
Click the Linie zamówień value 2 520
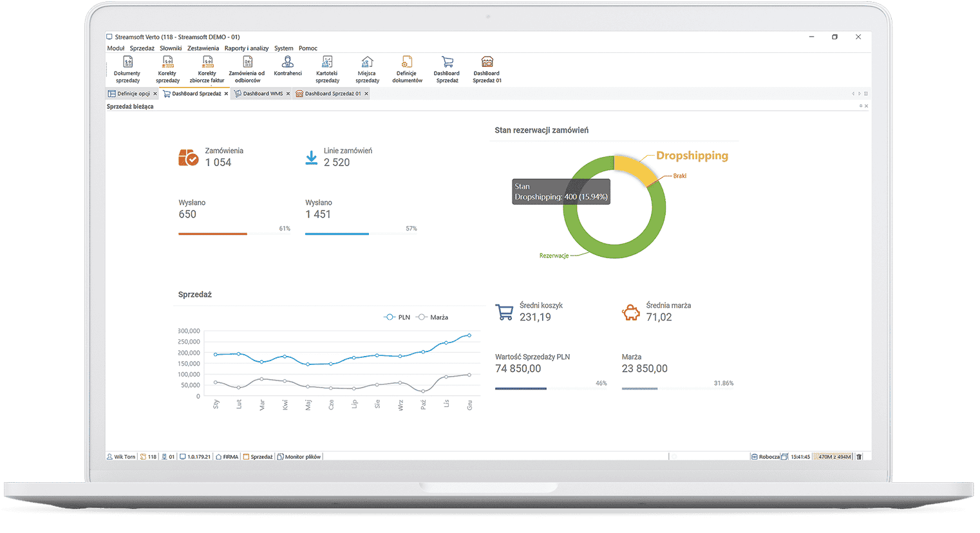click(337, 163)
